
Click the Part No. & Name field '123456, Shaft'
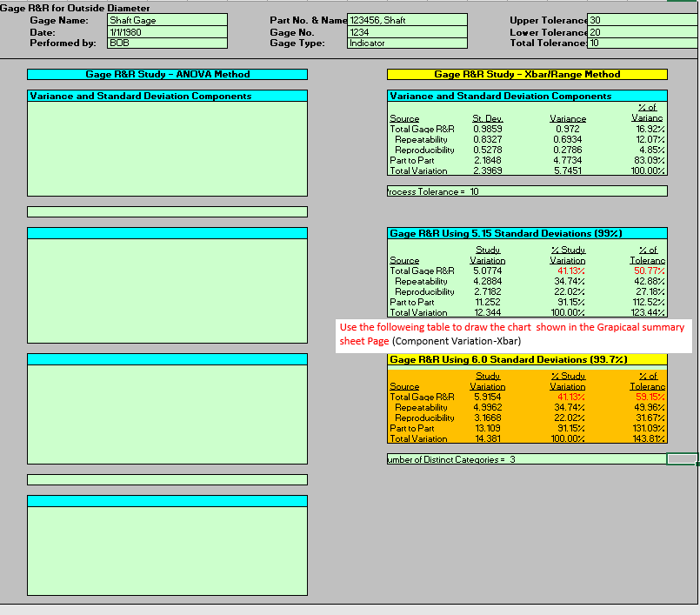coord(407,20)
